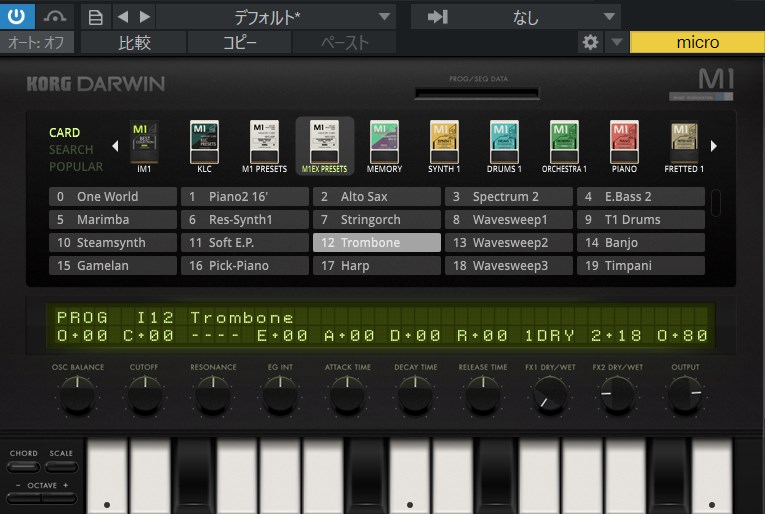Click the CUTOFF knob
765x514 pixels.
pyautogui.click(x=143, y=397)
